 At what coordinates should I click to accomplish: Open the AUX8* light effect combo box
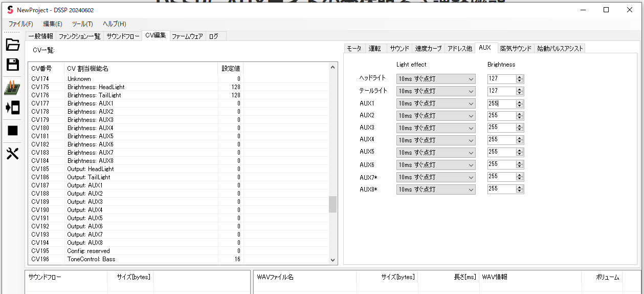[435, 190]
